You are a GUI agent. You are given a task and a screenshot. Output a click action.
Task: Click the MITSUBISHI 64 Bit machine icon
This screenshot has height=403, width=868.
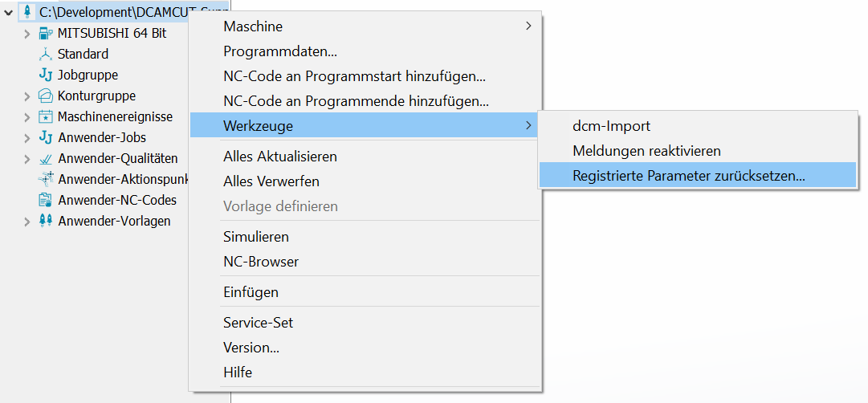tap(46, 33)
